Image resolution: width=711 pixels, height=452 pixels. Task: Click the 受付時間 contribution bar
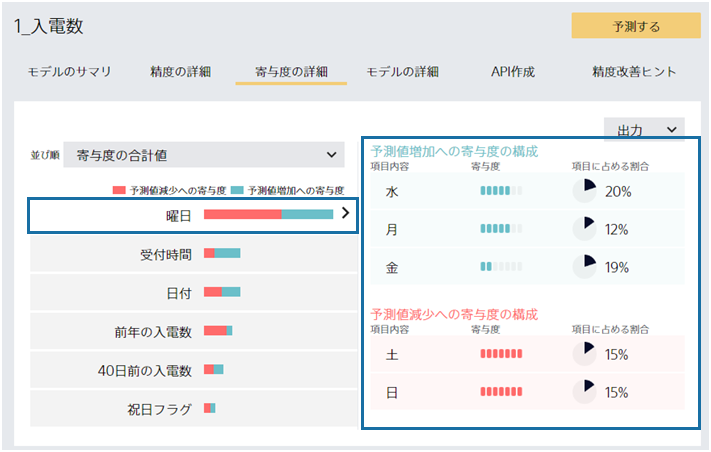pos(222,253)
